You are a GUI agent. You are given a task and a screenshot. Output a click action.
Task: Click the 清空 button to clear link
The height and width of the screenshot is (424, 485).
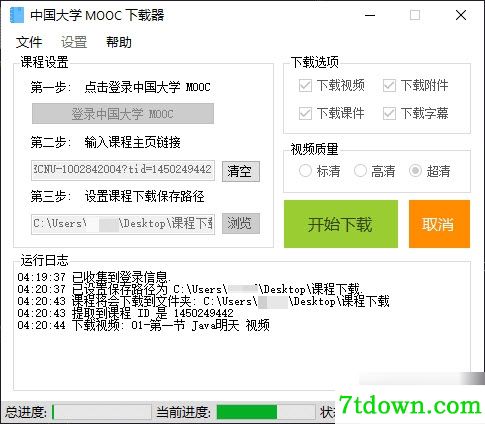241,171
